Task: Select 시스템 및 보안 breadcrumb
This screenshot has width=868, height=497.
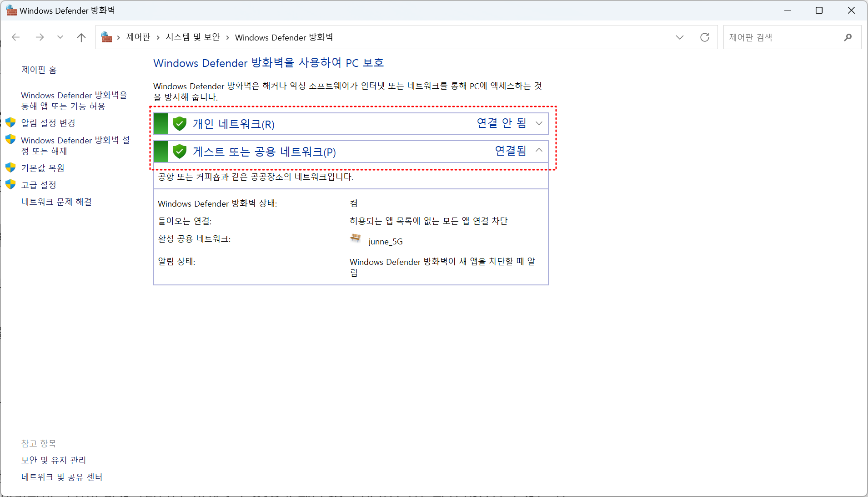Action: click(x=193, y=37)
